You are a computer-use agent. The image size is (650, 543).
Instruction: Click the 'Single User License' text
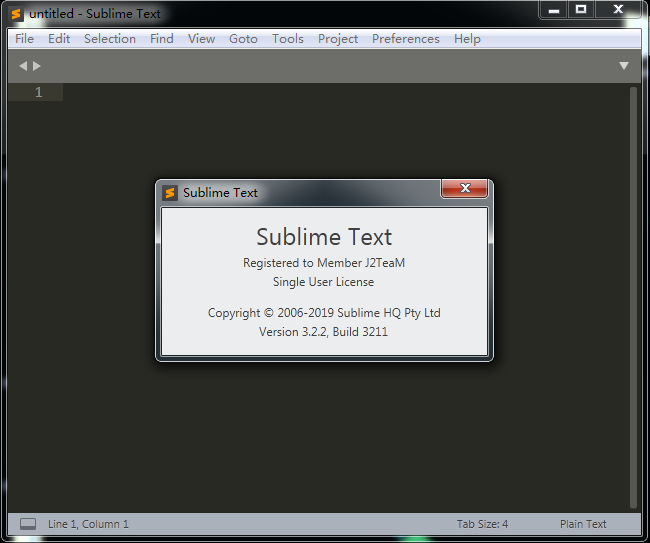pos(323,282)
